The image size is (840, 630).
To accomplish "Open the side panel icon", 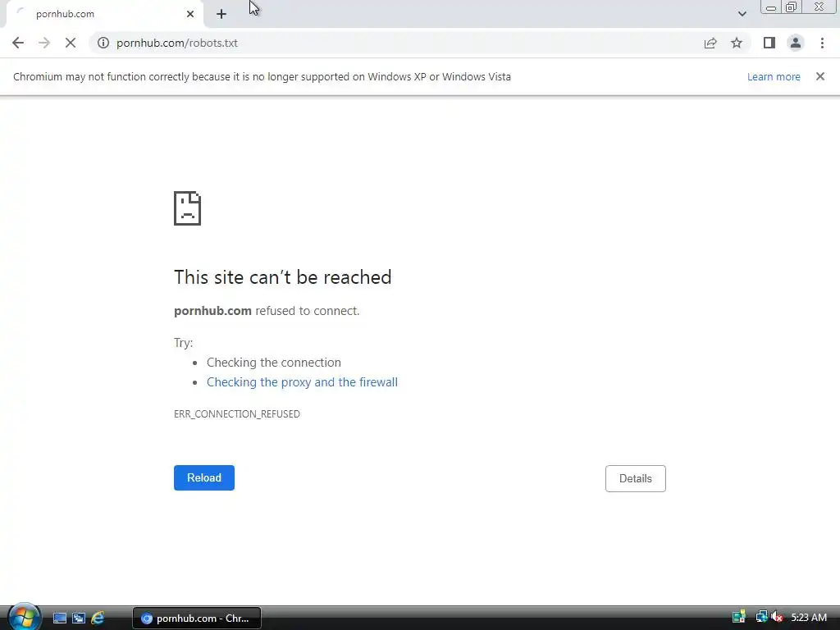I will click(x=769, y=43).
